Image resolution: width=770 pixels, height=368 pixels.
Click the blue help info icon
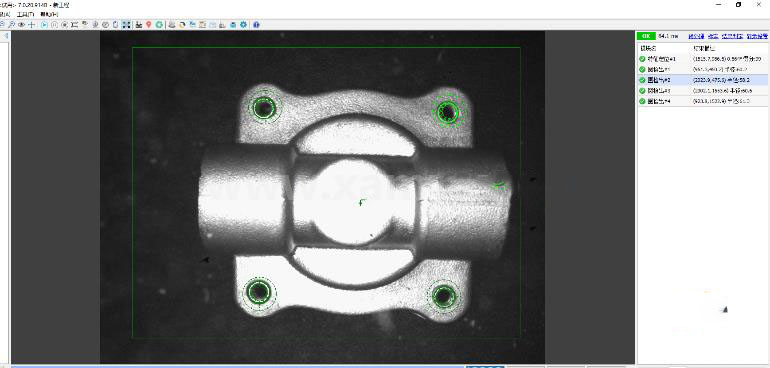(x=256, y=25)
